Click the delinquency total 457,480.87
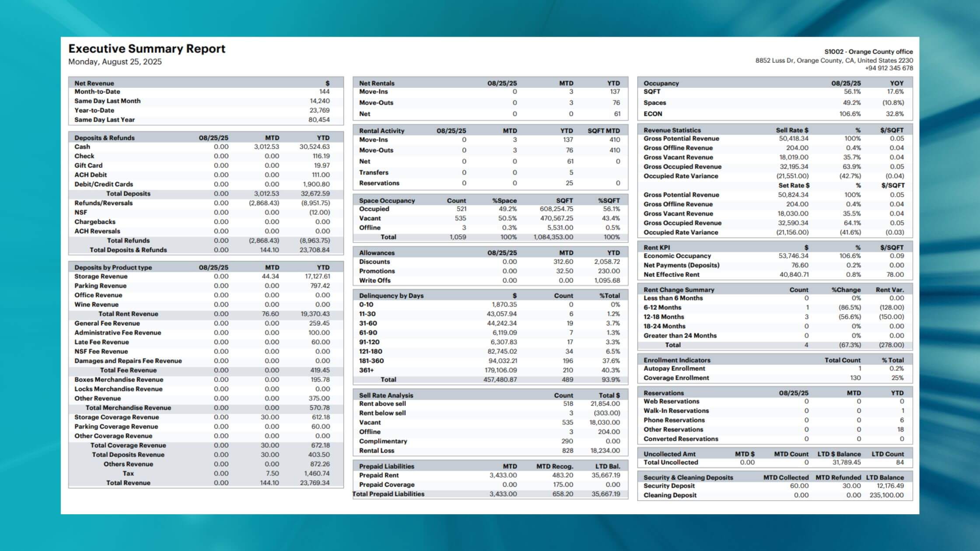The width and height of the screenshot is (980, 551). (500, 380)
